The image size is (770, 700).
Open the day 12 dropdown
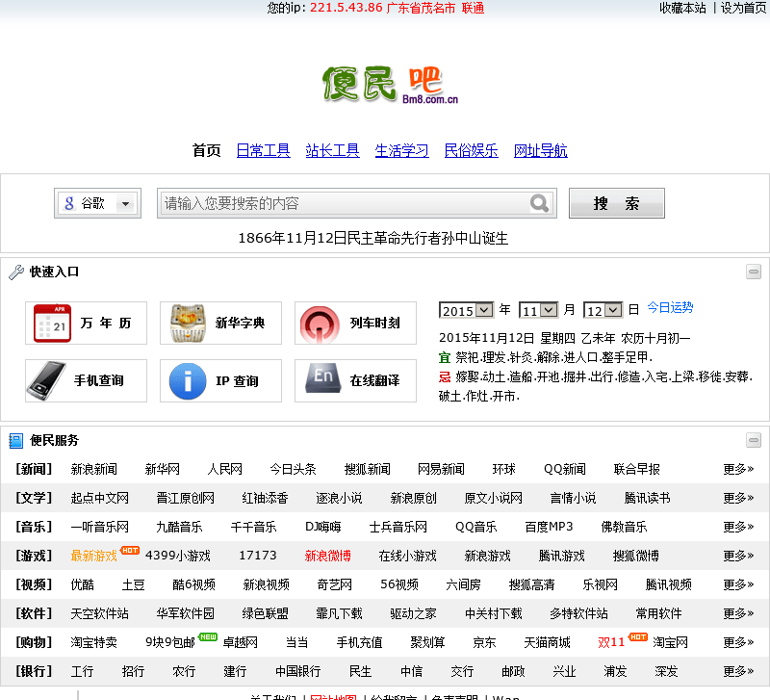(x=603, y=310)
